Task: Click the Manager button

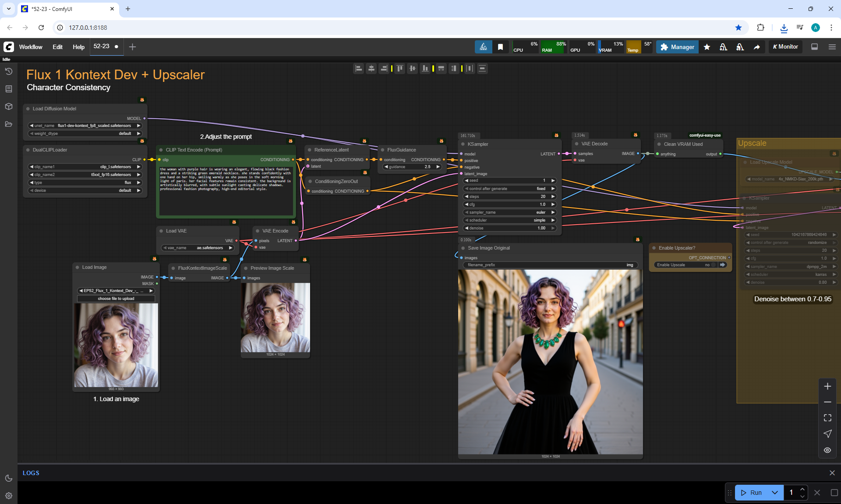Action: click(x=677, y=47)
